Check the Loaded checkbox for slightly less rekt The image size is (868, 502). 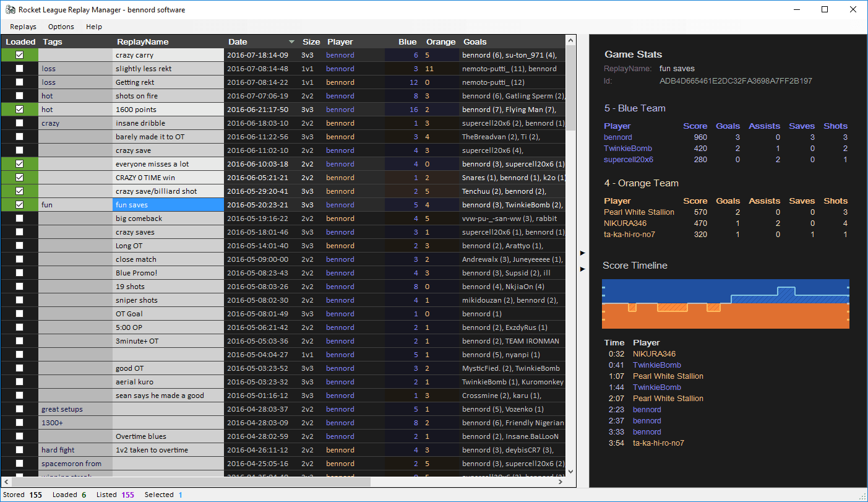(19, 68)
